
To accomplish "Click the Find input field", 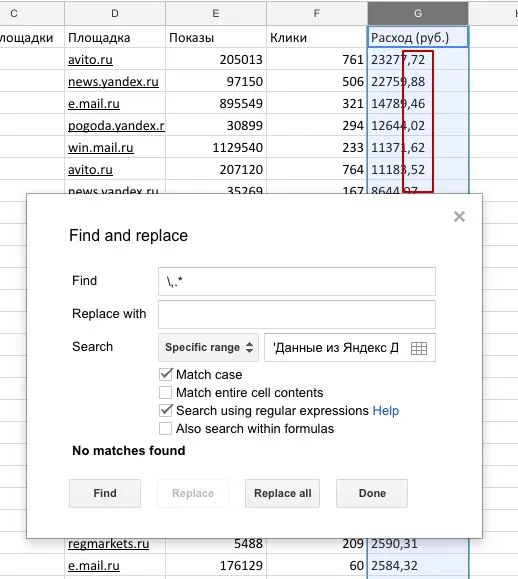I will pos(297,281).
